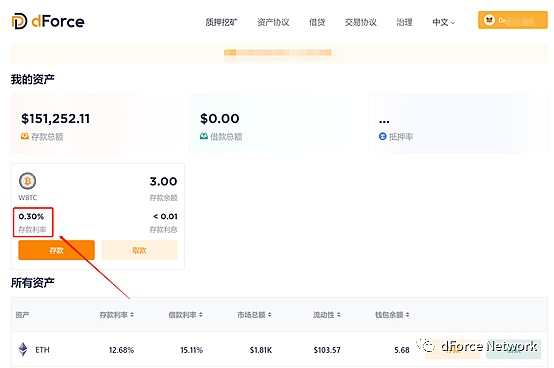Click the blue 抵押率 collateral ratio icon

(383, 136)
